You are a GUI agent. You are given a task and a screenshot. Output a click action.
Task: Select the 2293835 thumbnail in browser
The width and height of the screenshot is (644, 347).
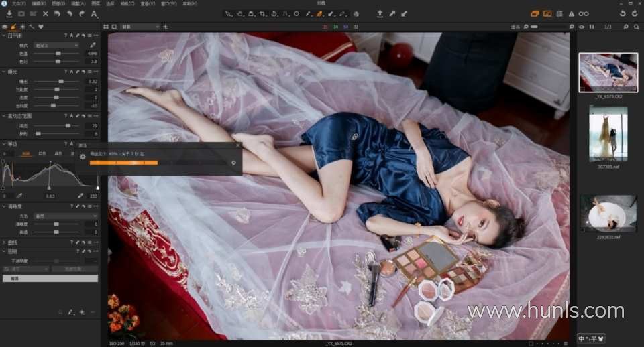(x=608, y=213)
